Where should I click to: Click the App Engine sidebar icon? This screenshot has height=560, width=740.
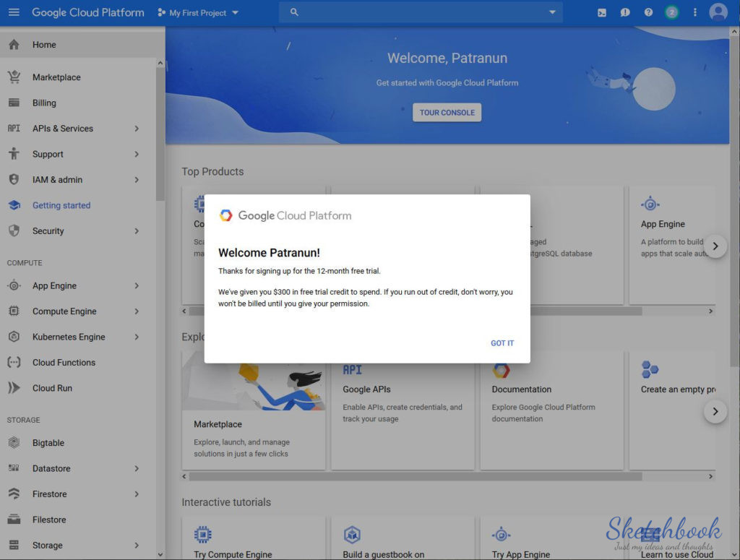(14, 286)
